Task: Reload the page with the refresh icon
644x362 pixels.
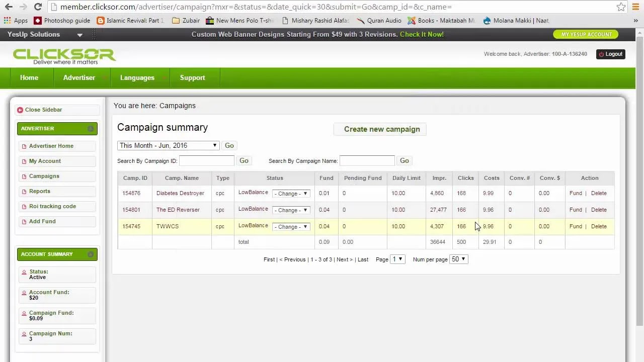Action: coord(38,7)
